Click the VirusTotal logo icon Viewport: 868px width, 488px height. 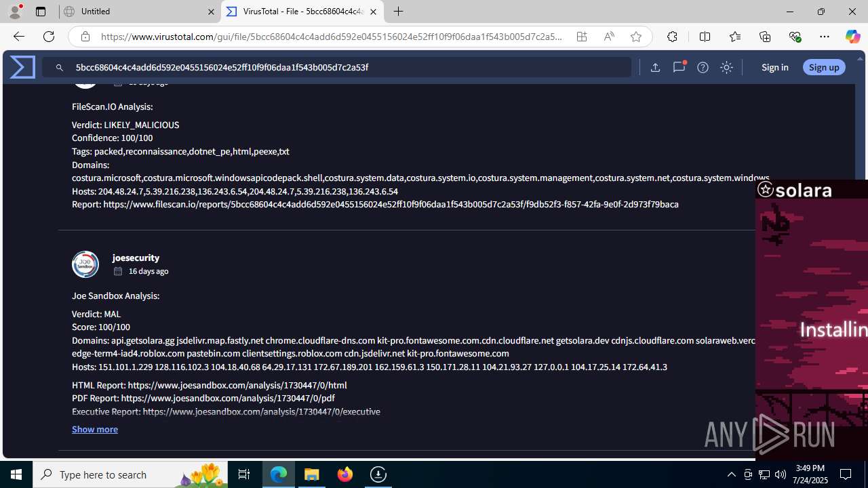point(22,67)
